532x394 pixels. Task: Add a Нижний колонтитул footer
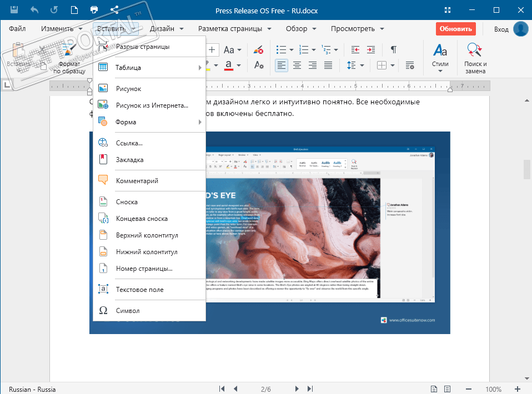[x=149, y=251]
